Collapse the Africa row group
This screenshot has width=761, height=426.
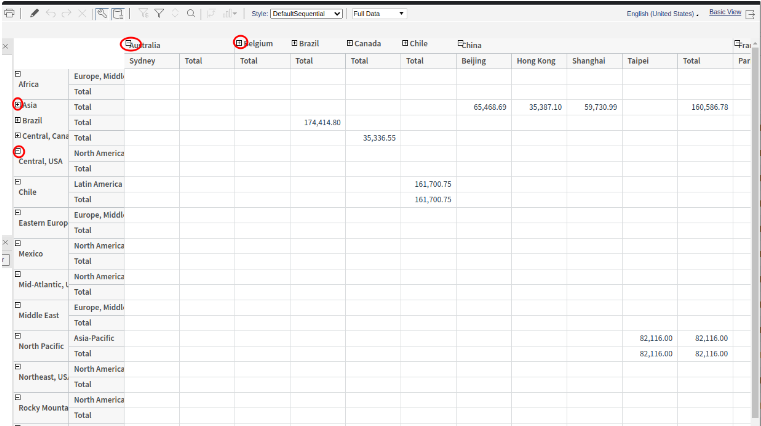click(x=18, y=74)
